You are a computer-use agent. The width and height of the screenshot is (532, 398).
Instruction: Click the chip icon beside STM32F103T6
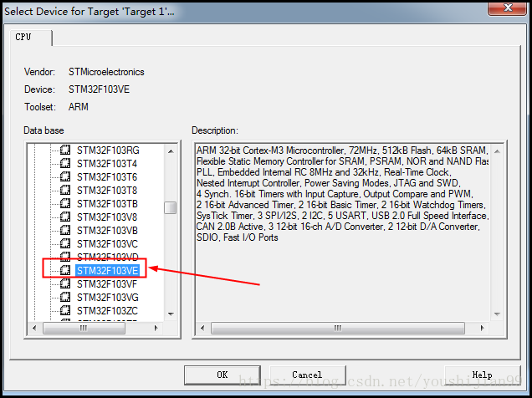click(x=65, y=176)
